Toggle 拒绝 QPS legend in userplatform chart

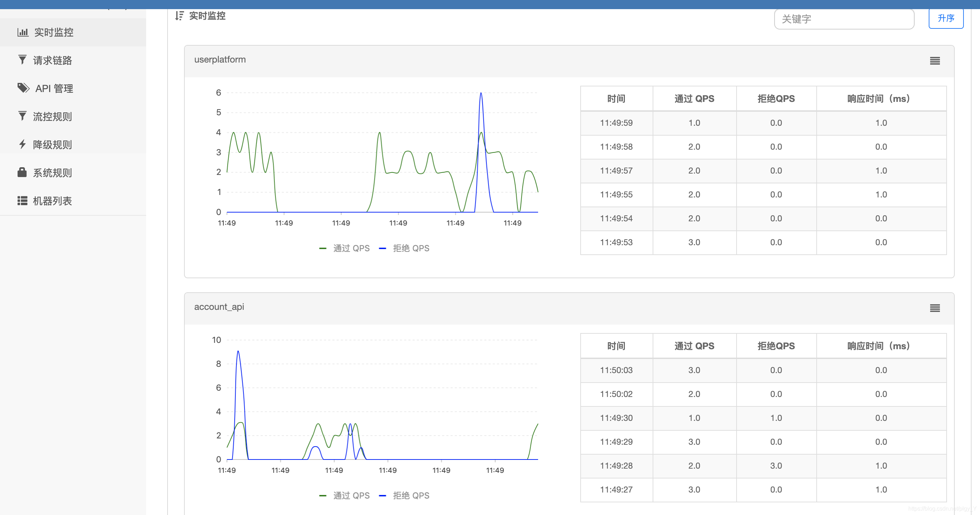[404, 248]
